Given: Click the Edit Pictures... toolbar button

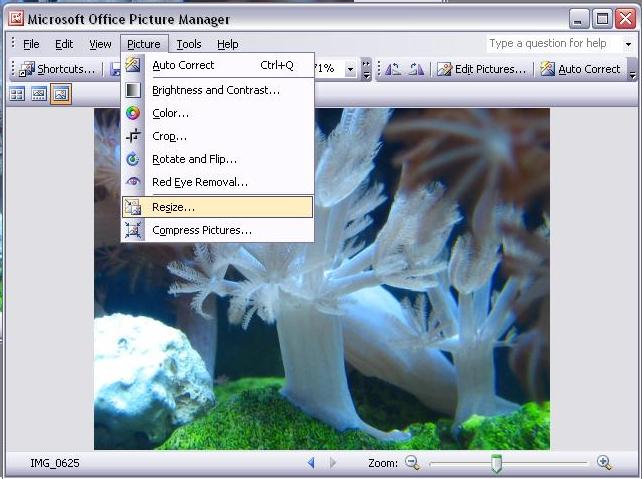Looking at the screenshot, I should pos(481,69).
